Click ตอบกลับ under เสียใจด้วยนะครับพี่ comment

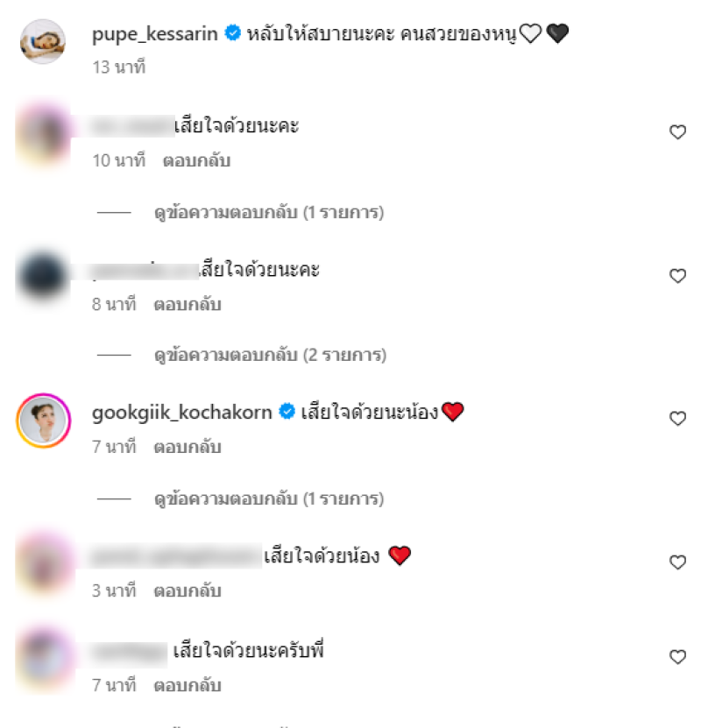[188, 686]
